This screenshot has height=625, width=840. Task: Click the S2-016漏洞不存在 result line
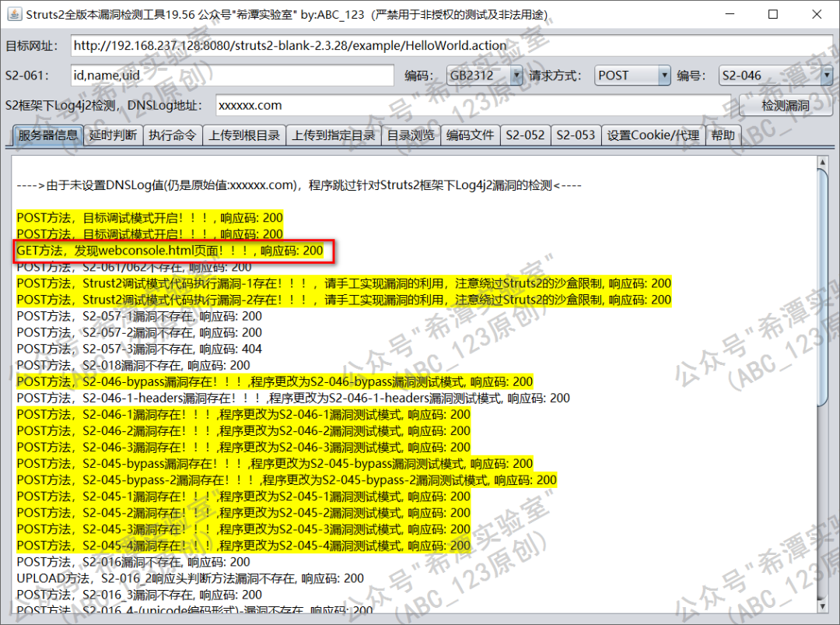134,562
